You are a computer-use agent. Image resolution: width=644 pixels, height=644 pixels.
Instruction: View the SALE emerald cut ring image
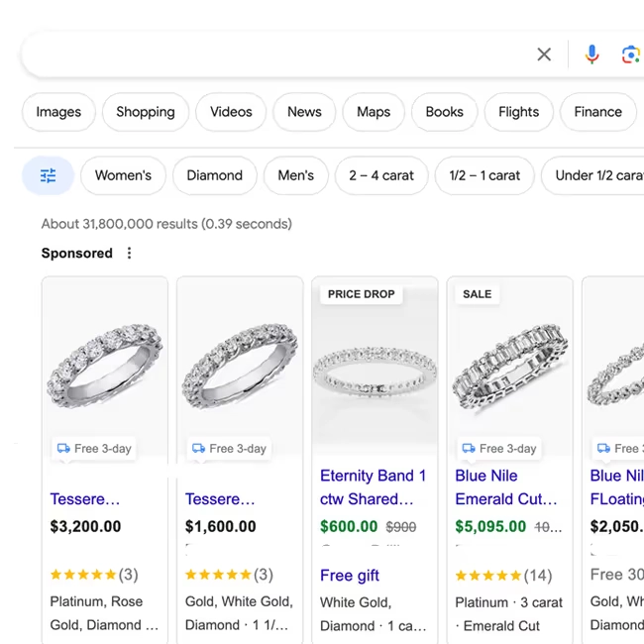point(509,366)
